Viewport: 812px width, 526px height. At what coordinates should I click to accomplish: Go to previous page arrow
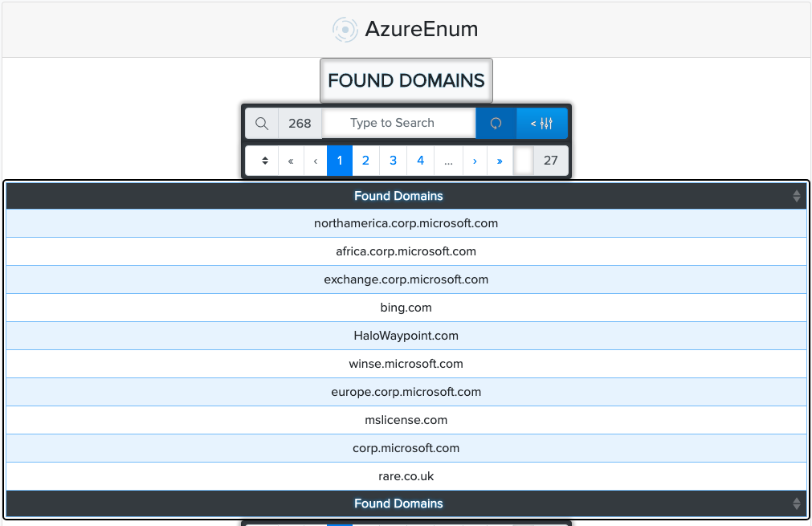point(316,161)
